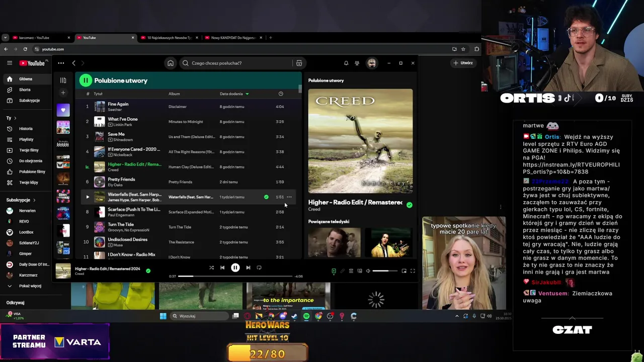Screen dimensions: 644x362
Task: Open Spotify miniplayer
Action: coord(404,271)
